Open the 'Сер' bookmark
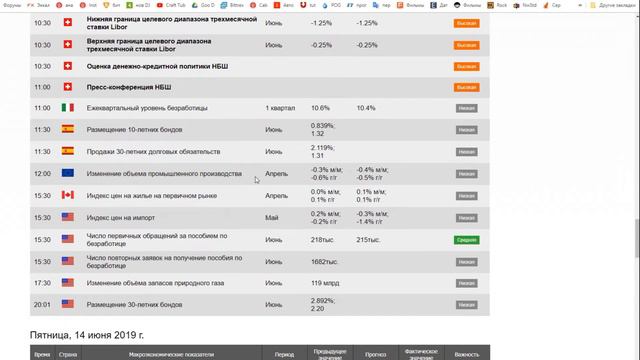Image resolution: width=640 pixels, height=360 pixels. (552, 5)
